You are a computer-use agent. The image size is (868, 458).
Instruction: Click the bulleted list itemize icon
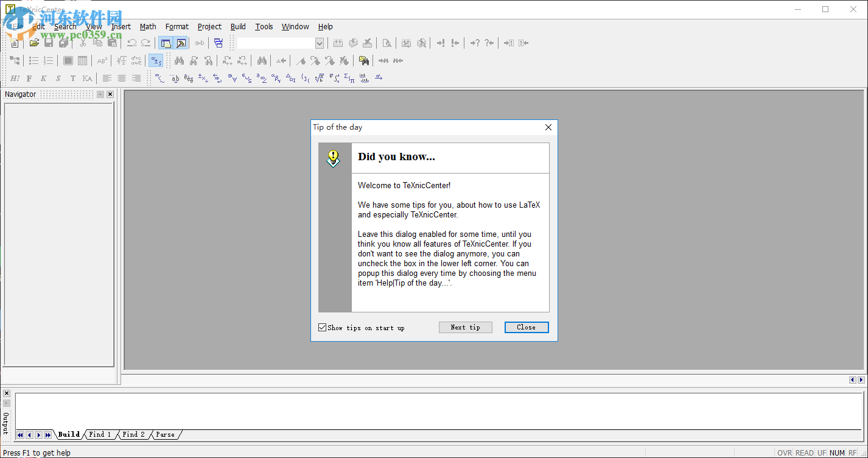coord(34,60)
